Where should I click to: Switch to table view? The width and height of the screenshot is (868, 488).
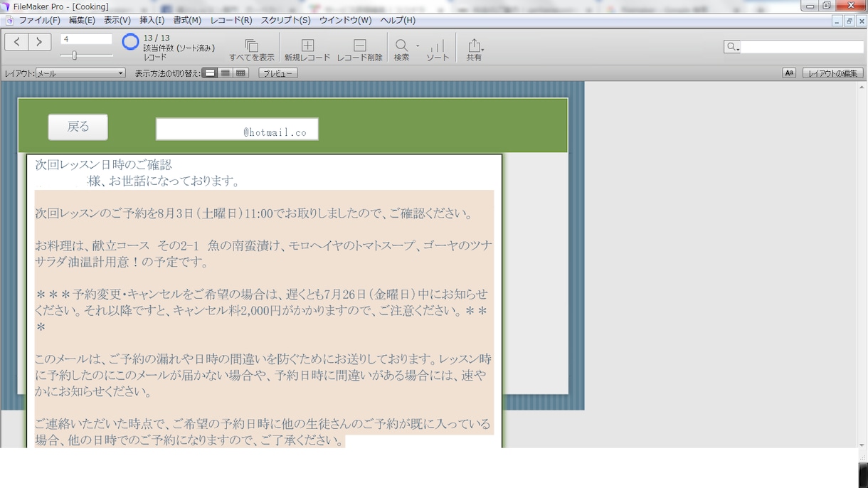240,73
